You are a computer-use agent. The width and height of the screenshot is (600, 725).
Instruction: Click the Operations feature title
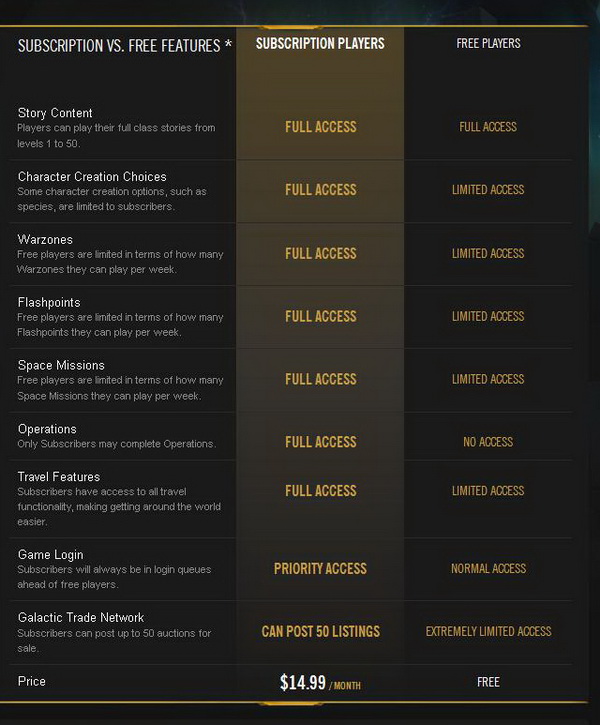(x=47, y=429)
